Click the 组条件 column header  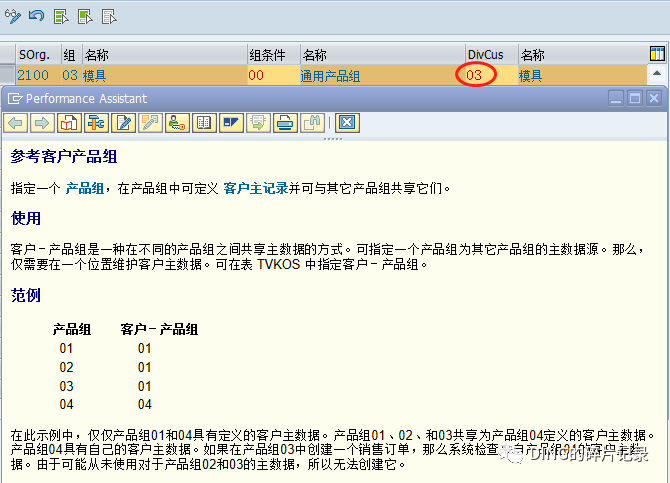(x=273, y=55)
